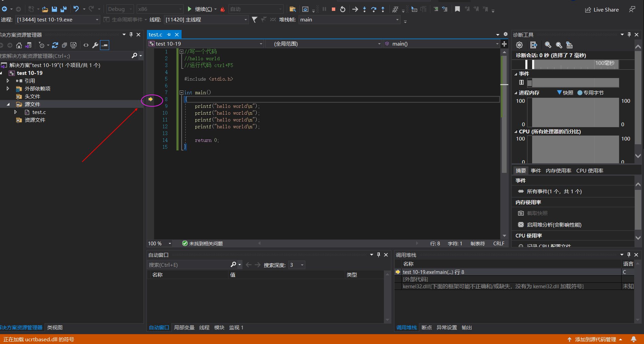
Task: Click the Zoom In magnifier in Diagnostic Tools
Action: click(548, 45)
